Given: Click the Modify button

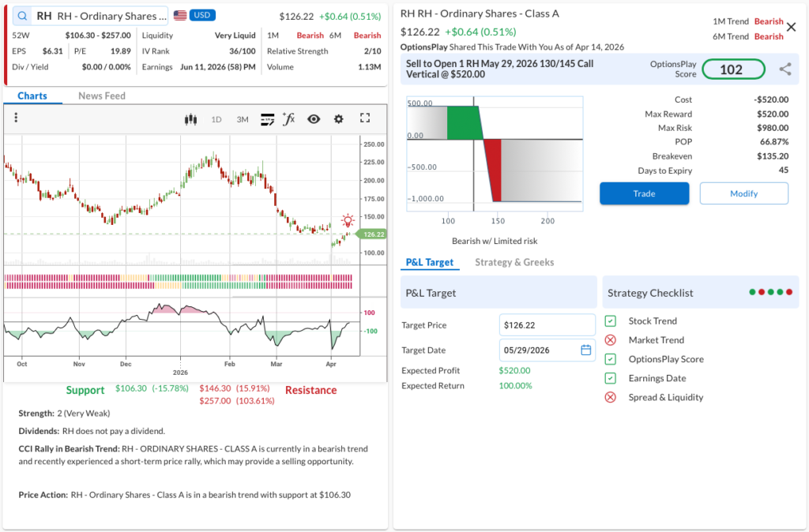Looking at the screenshot, I should click(744, 193).
